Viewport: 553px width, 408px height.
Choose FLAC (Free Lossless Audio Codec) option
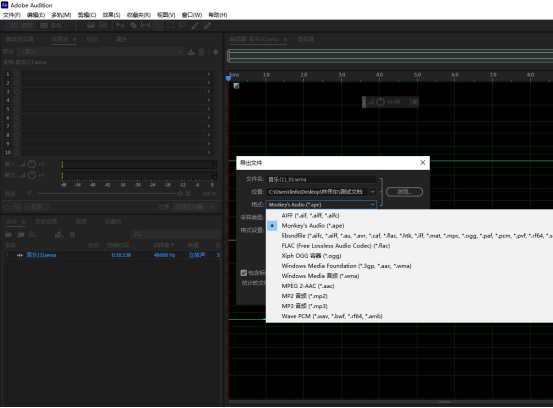coord(336,246)
